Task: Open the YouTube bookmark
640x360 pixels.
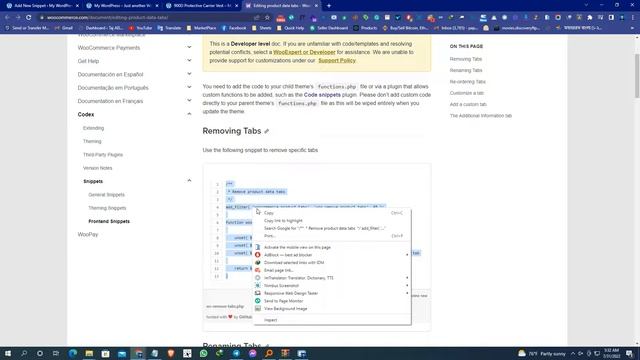Action: 140,28
